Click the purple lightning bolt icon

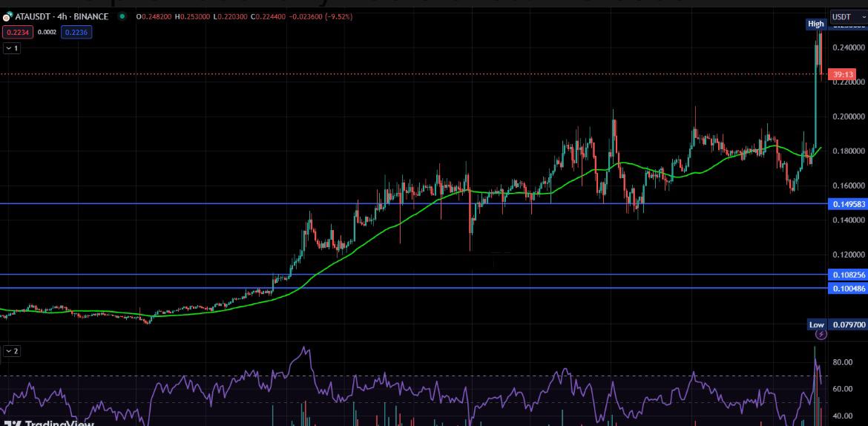[821, 335]
